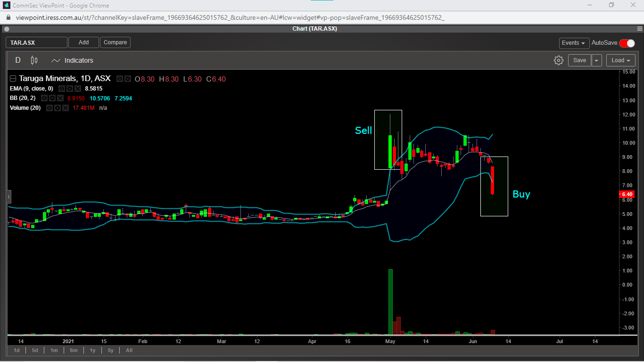644x362 pixels.
Task: Click the EMA value 8.5815
Action: point(94,89)
